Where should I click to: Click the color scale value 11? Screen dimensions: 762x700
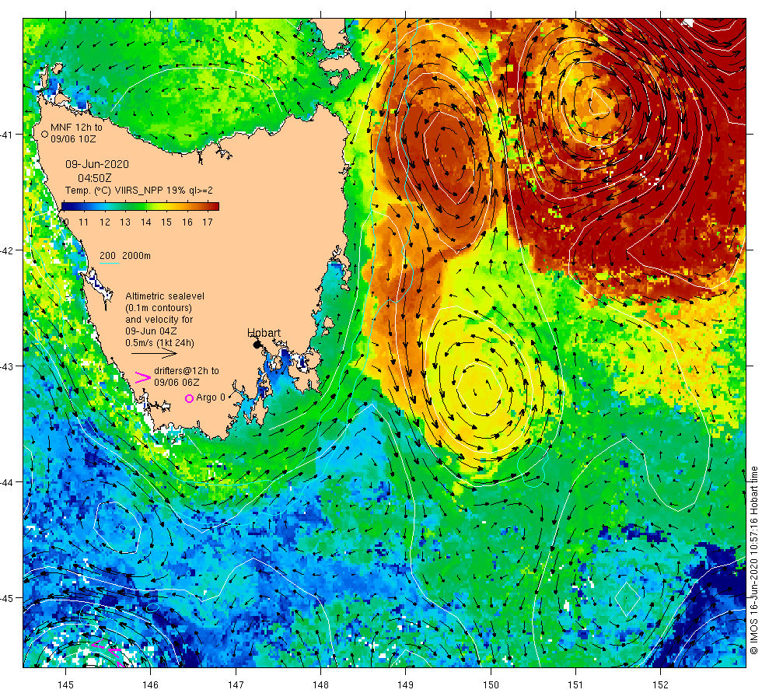[x=84, y=222]
